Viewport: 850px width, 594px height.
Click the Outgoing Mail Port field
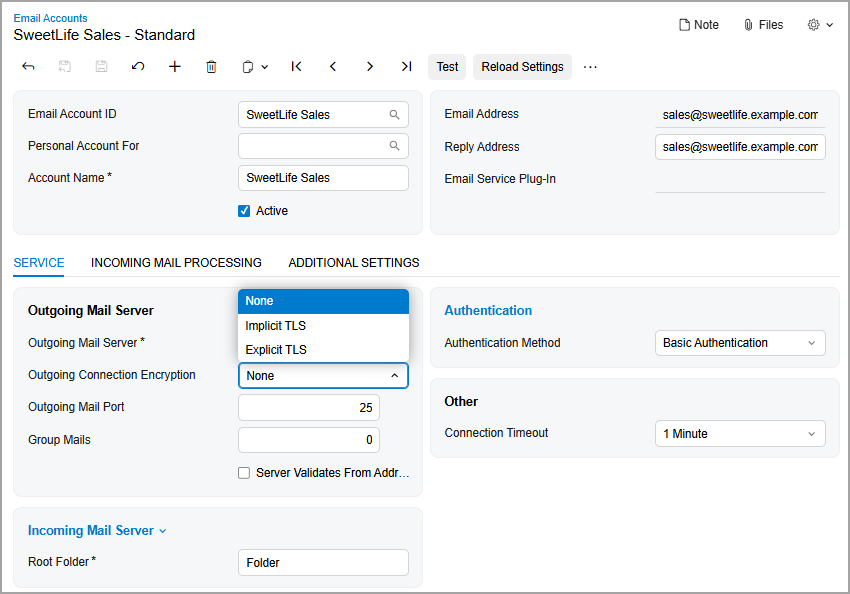pyautogui.click(x=309, y=408)
